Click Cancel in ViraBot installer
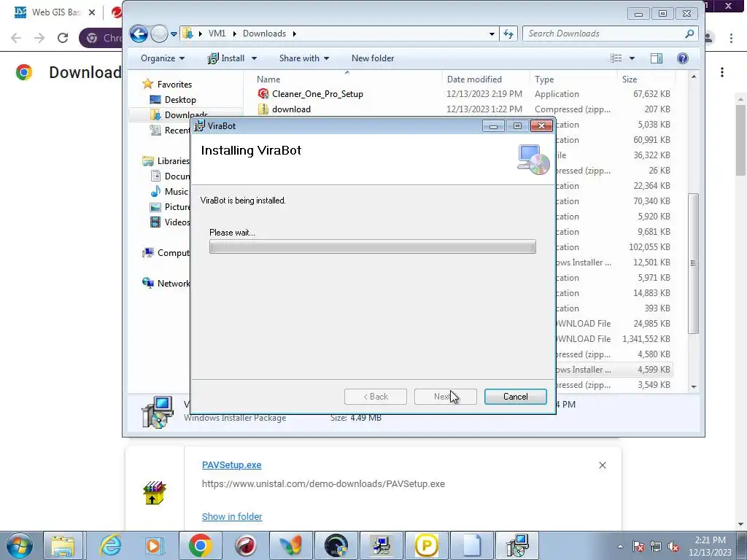The image size is (747, 560). tap(516, 397)
